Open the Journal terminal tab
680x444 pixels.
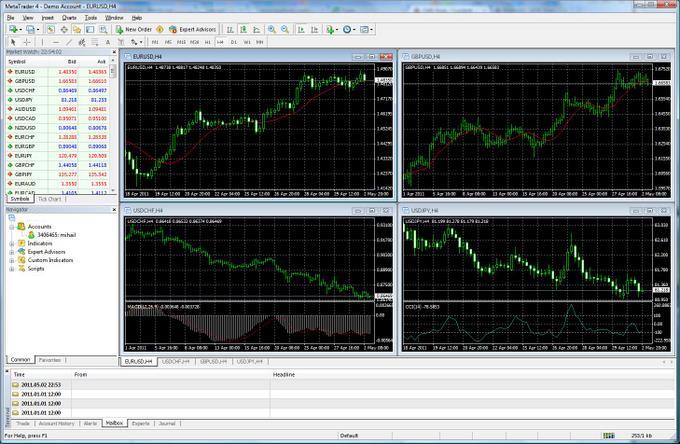point(167,423)
